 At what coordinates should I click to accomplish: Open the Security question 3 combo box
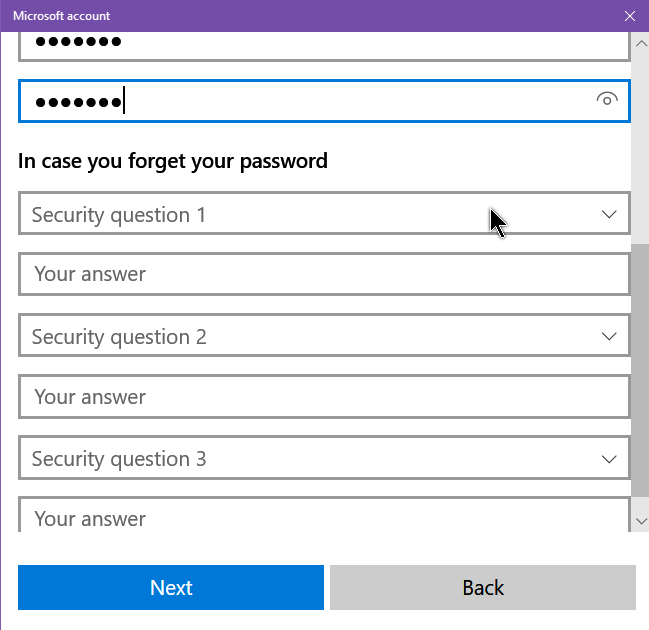click(x=324, y=458)
